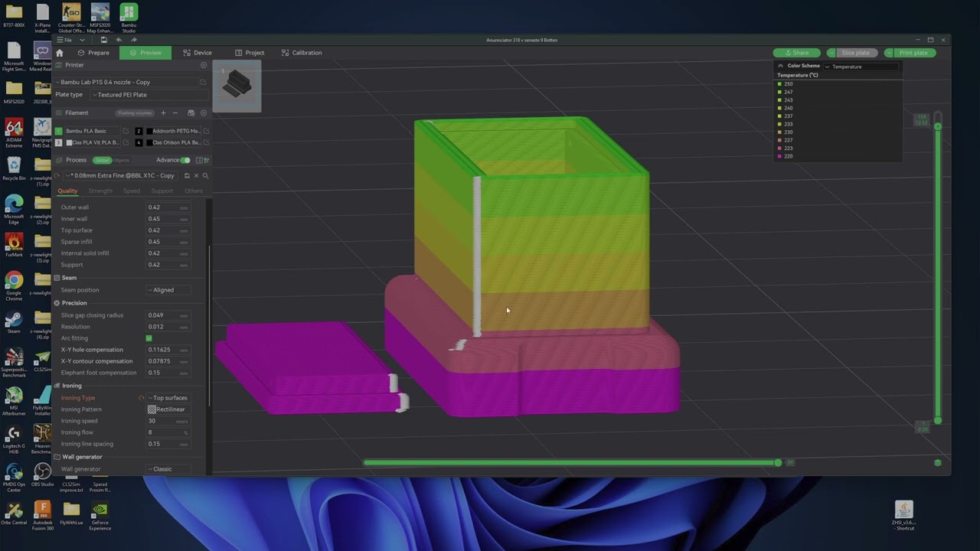Uncheck the Arc fitting checkbox
Screen dimensions: 980x551
pos(149,338)
